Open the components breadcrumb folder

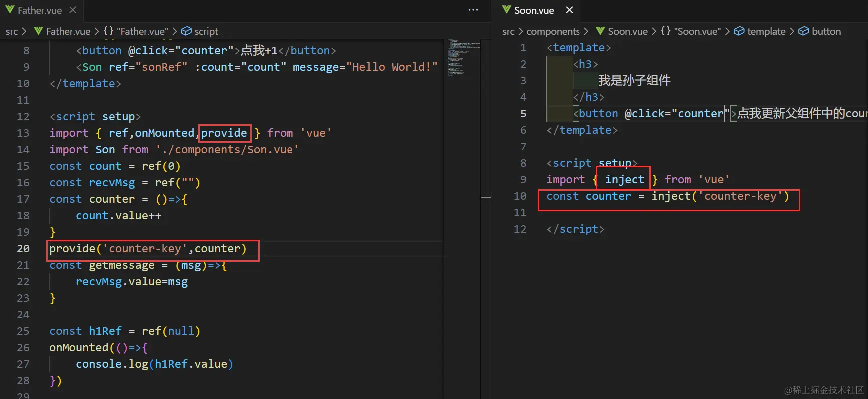[x=553, y=31]
